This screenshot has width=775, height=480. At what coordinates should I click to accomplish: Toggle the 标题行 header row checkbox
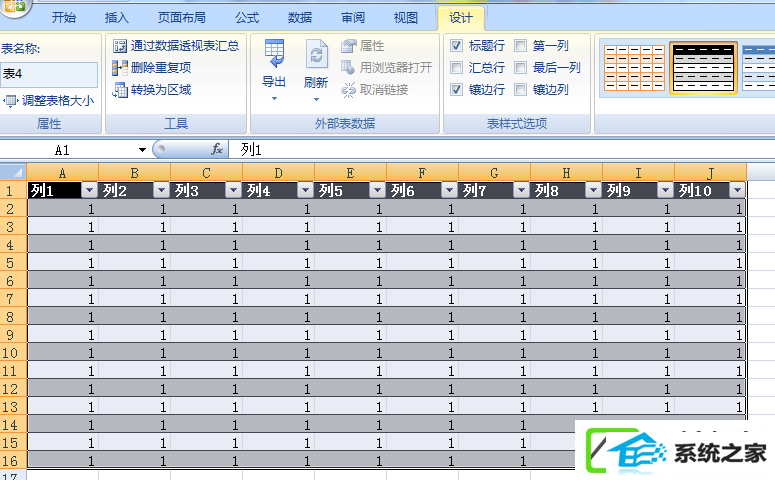456,46
